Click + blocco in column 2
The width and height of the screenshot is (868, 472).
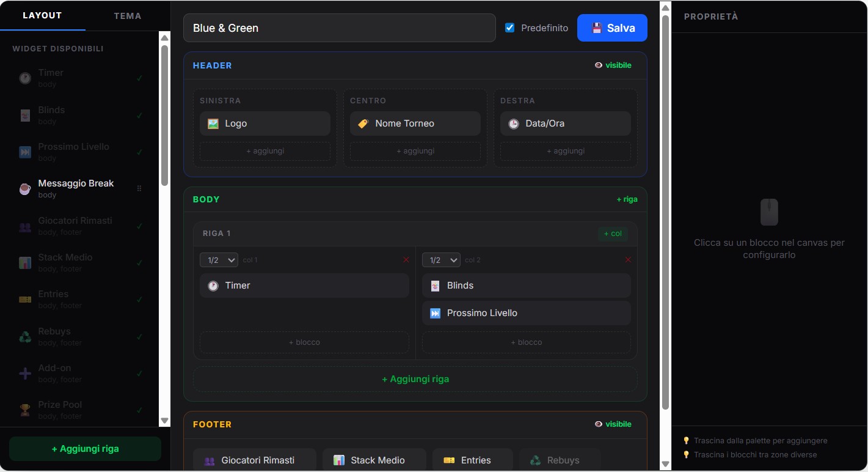[527, 342]
